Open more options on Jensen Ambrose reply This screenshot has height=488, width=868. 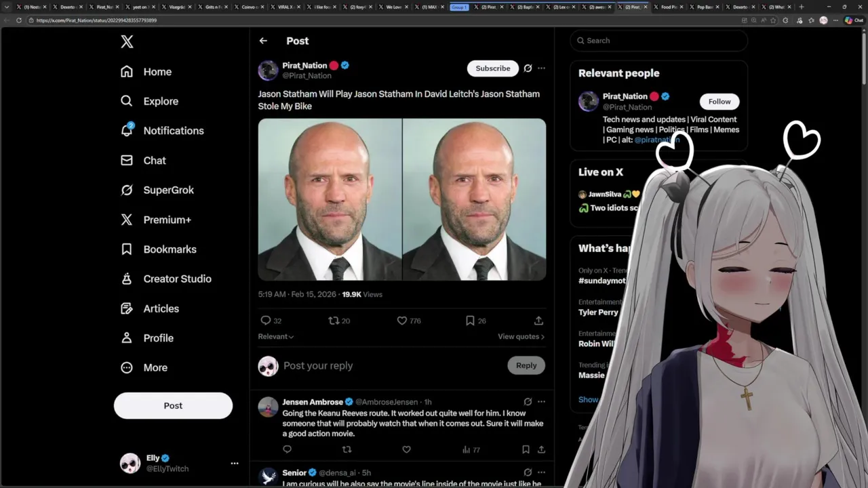541,401
